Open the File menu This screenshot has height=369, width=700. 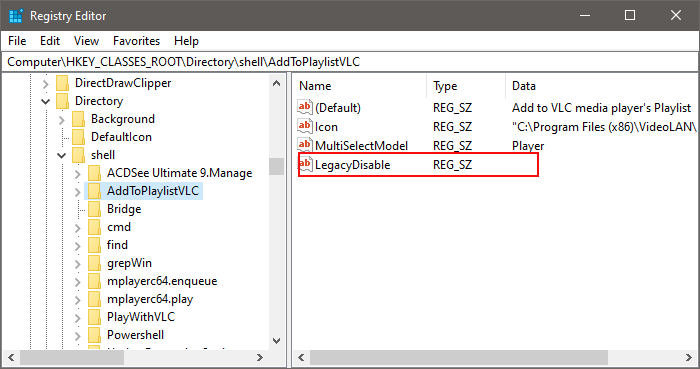(17, 41)
